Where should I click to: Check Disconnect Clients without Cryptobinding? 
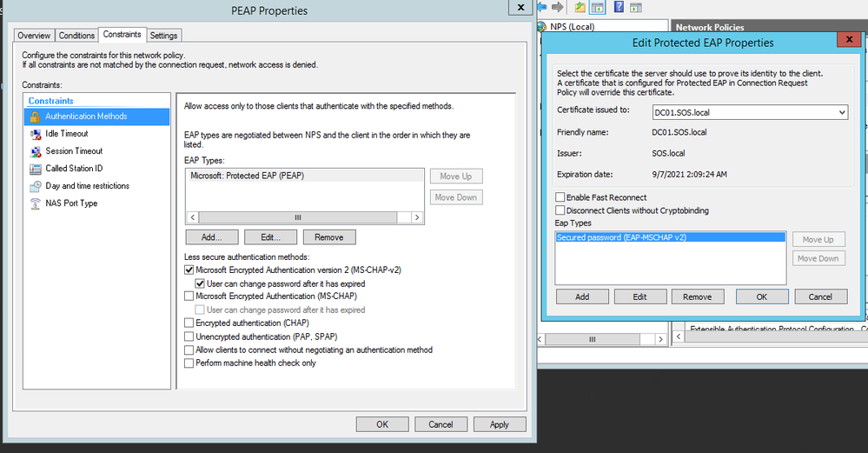[560, 210]
